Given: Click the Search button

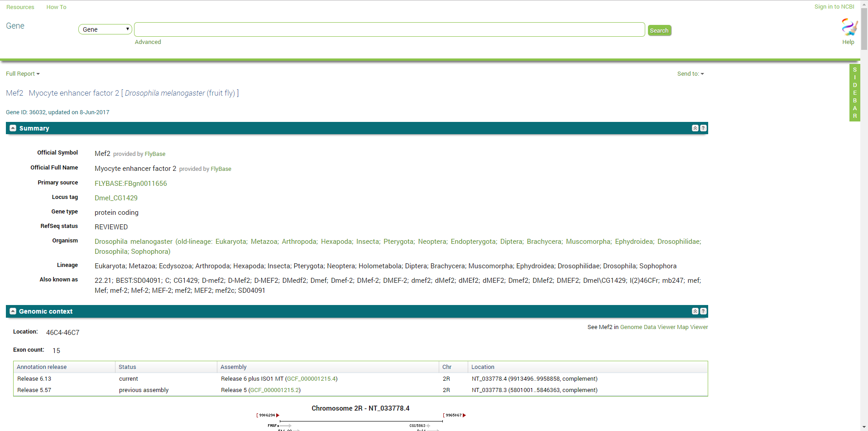Looking at the screenshot, I should coord(659,30).
